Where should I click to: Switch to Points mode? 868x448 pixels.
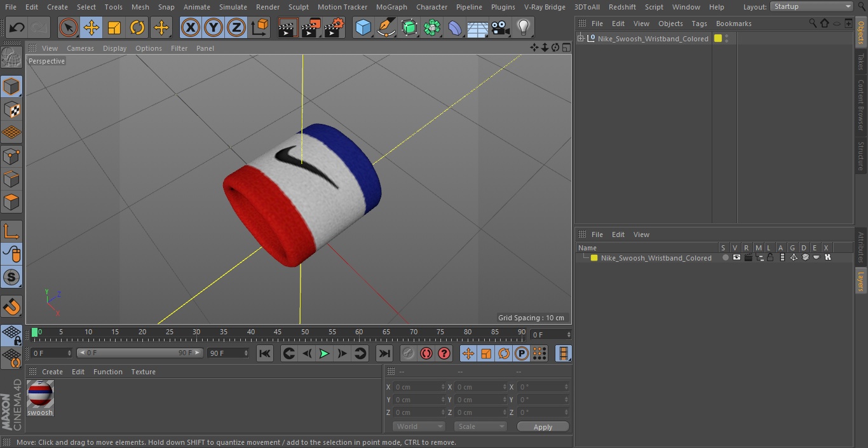[11, 156]
